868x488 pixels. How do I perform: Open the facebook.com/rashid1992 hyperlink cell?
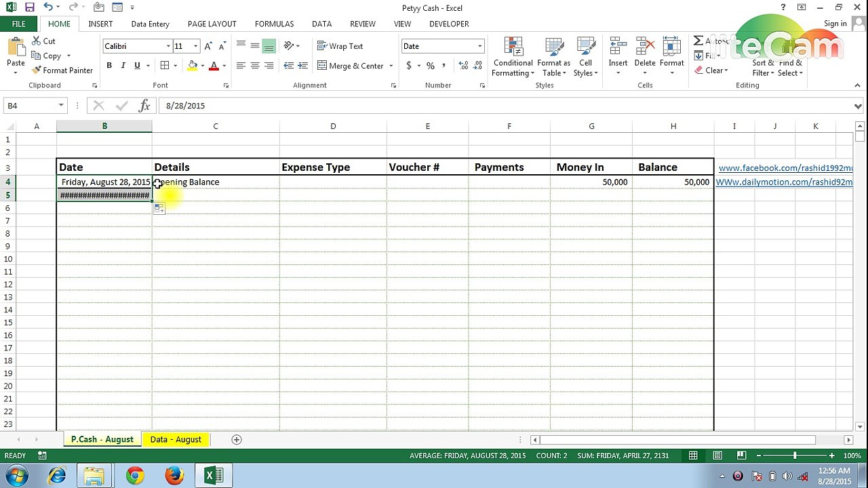click(x=785, y=167)
